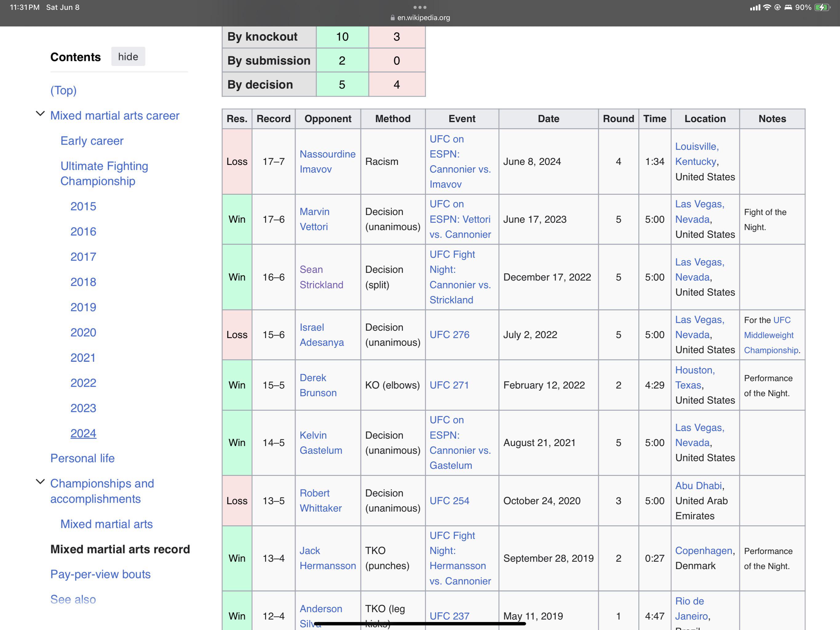Collapse the Mixed martial arts career section

click(x=40, y=114)
